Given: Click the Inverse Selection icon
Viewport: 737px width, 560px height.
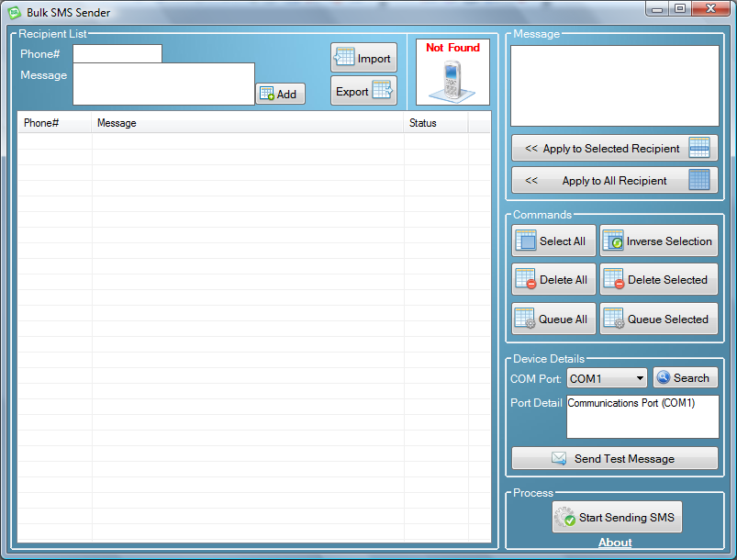Looking at the screenshot, I should point(613,241).
